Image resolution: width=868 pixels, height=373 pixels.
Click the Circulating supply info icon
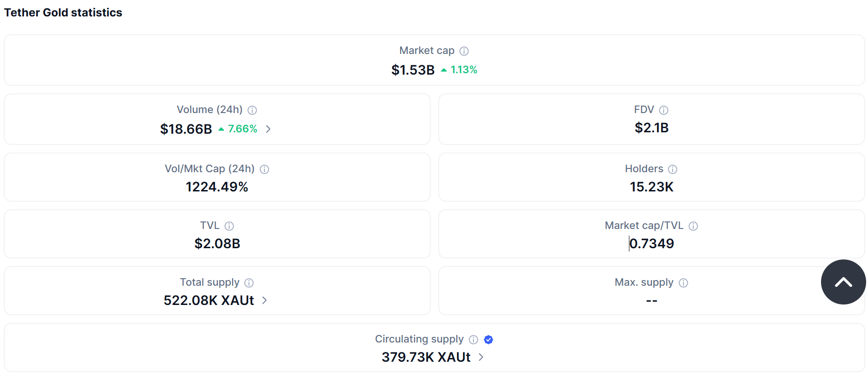tap(473, 340)
